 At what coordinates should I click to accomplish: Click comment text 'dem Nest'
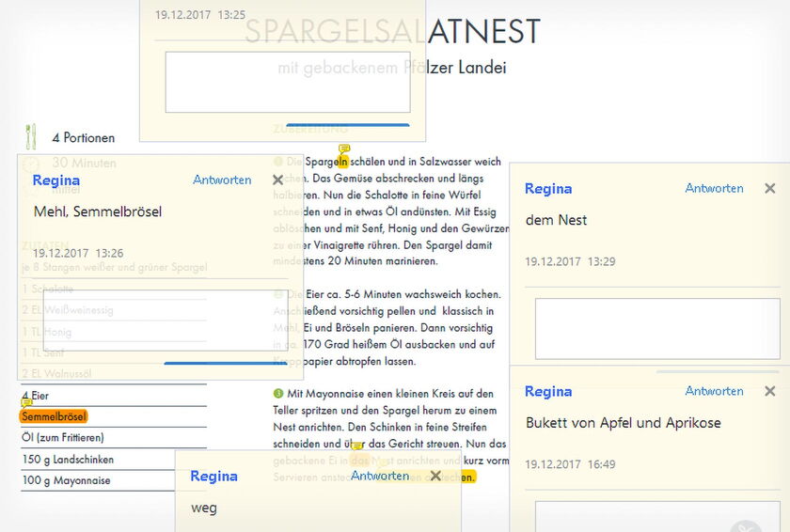556,220
